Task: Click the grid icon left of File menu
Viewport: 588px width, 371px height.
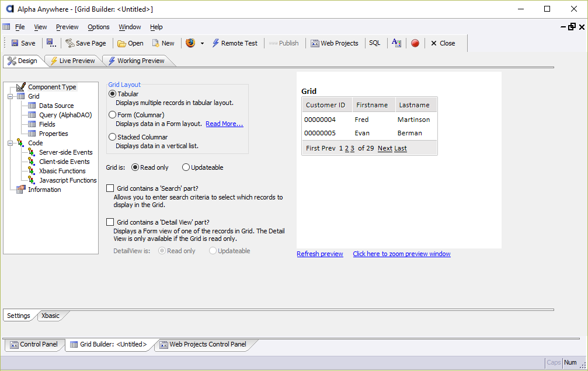Action: coord(6,27)
